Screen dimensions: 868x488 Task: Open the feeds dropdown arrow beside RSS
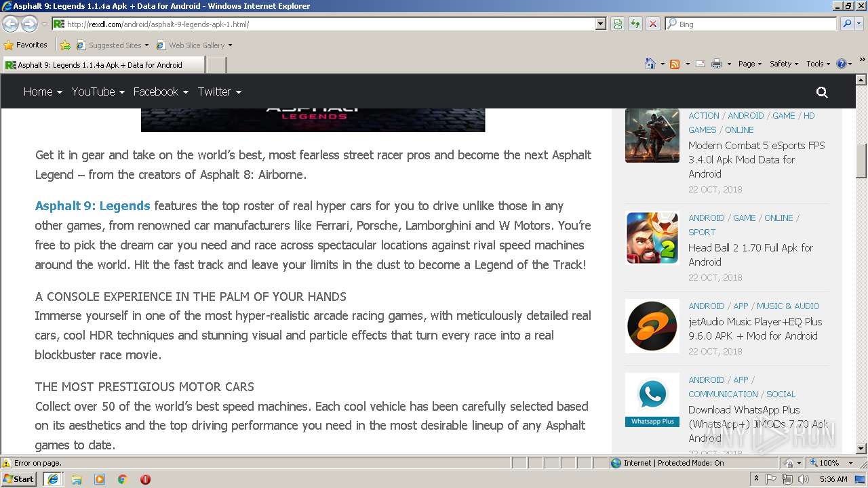[687, 64]
